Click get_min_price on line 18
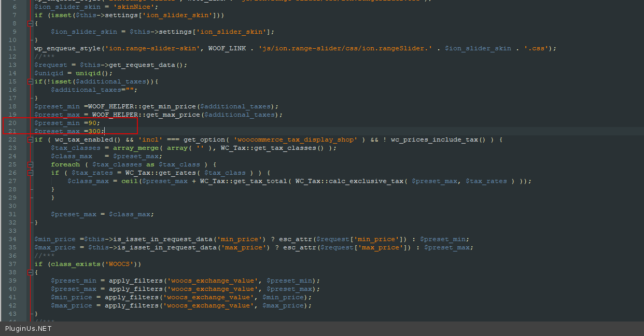The width and height of the screenshot is (644, 336). tap(171, 106)
